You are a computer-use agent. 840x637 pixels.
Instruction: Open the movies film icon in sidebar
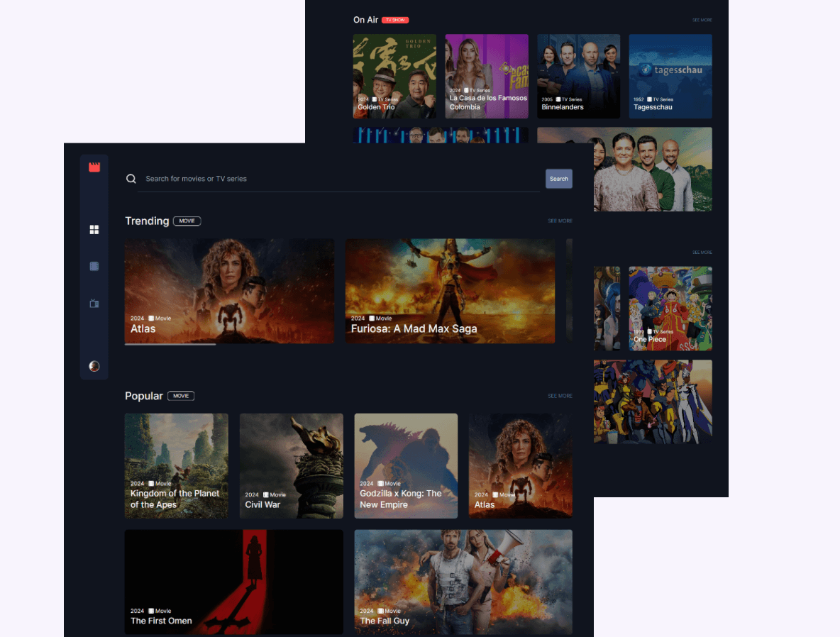(94, 266)
